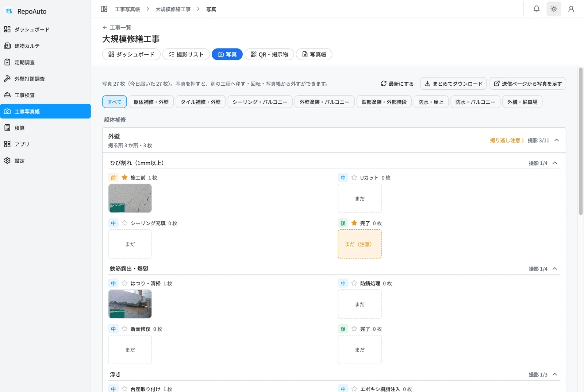Filter by 鉄部塗装・外部階段
The image size is (584, 392).
pos(384,102)
